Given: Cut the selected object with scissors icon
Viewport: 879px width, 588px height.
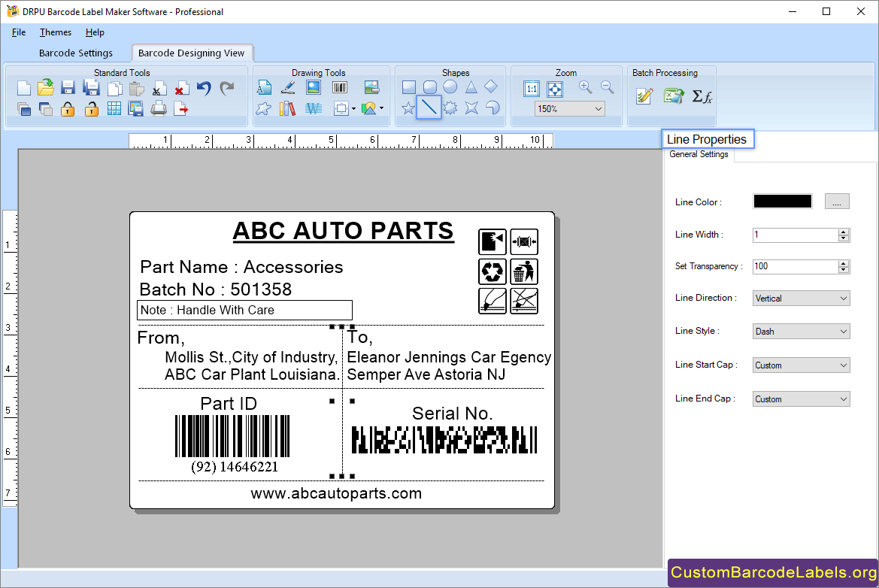Looking at the screenshot, I should point(159,89).
